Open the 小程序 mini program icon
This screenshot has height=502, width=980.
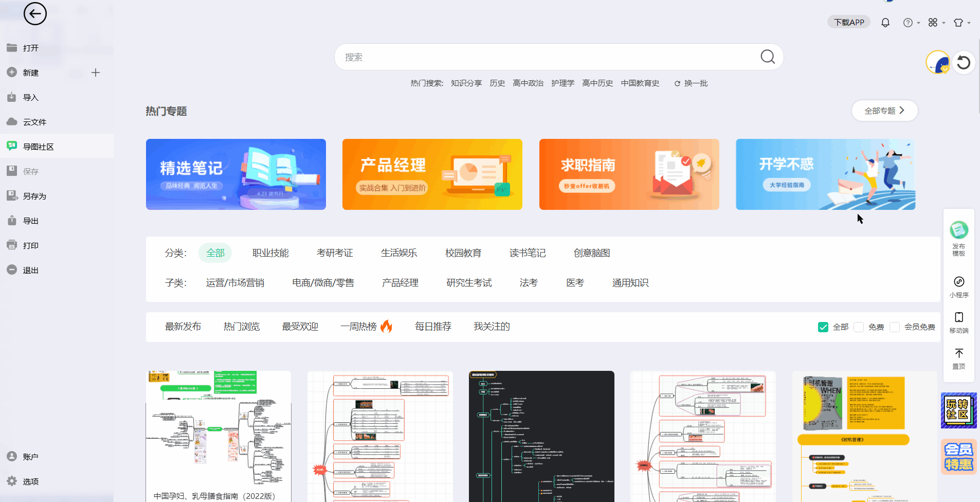click(959, 281)
